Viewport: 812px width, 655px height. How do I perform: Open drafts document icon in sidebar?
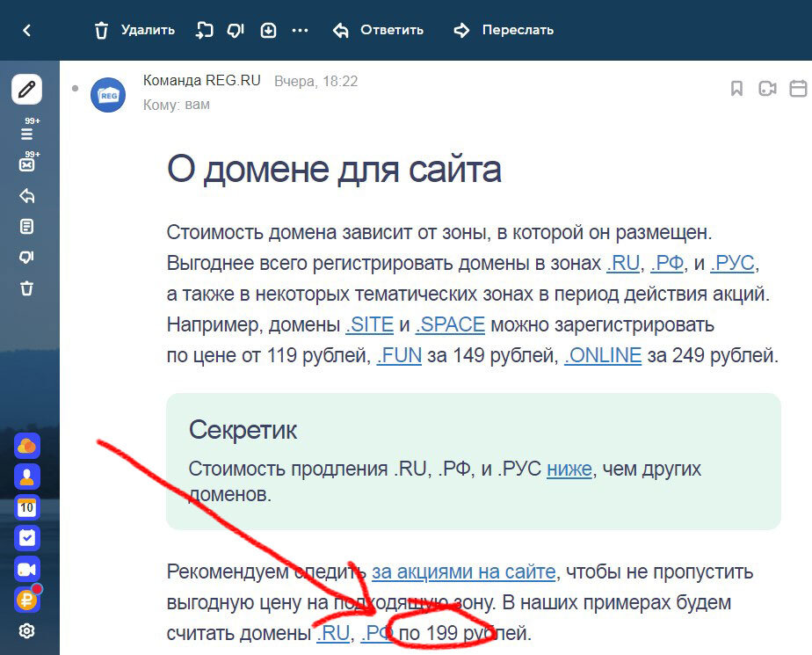[x=27, y=227]
